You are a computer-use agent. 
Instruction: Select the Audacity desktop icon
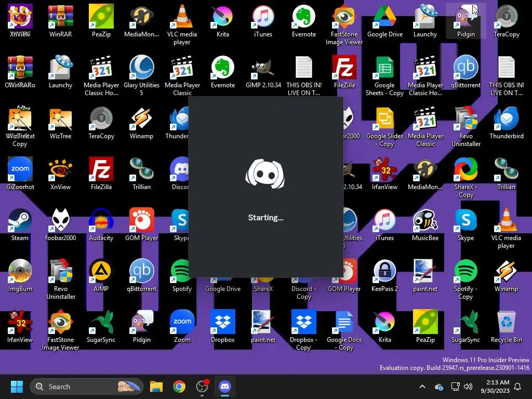(x=101, y=224)
